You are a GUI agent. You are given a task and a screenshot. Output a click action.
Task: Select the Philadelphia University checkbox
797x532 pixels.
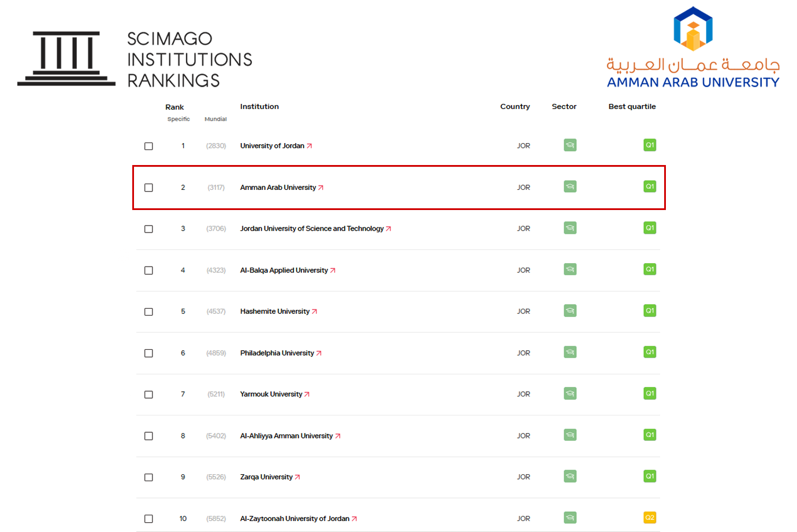click(x=148, y=353)
